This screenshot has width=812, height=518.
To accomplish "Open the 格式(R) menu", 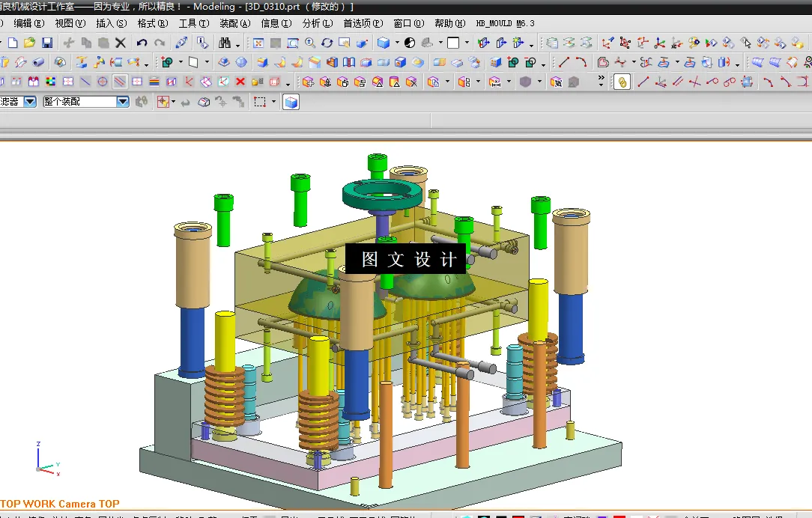I will point(153,23).
